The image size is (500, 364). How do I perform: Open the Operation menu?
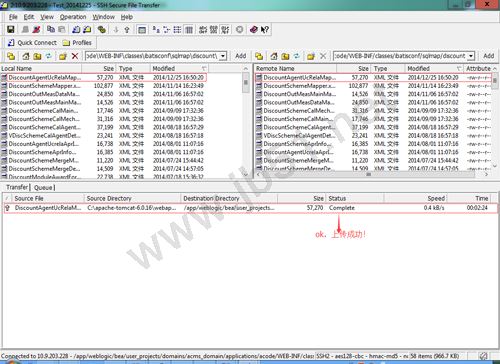(73, 17)
